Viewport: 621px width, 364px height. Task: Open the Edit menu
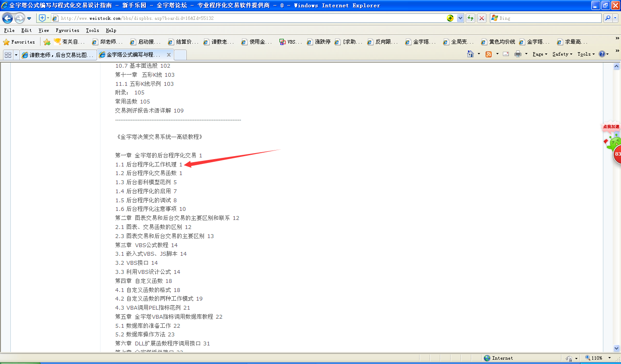[26, 30]
